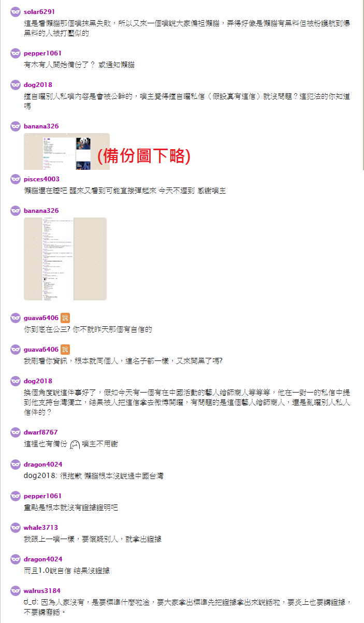The width and height of the screenshot is (364, 623).
Task: Click the mask avatar of whale3713
Action: [x=16, y=528]
